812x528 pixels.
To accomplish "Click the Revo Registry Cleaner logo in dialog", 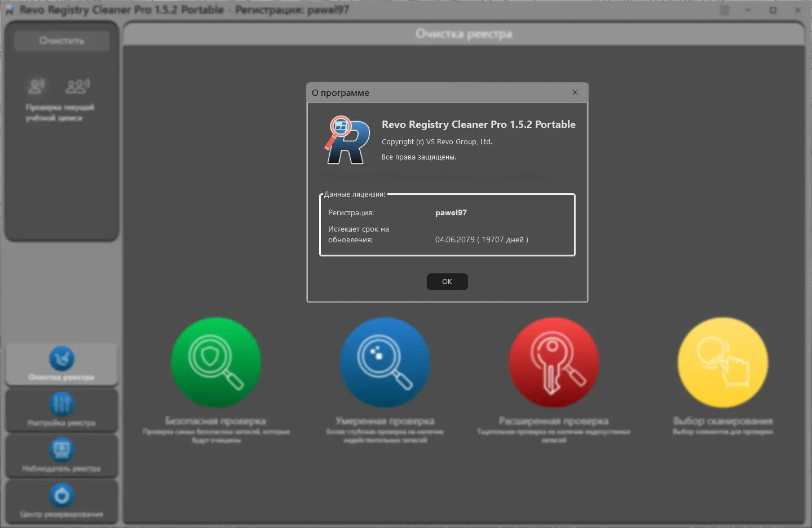I will point(346,140).
